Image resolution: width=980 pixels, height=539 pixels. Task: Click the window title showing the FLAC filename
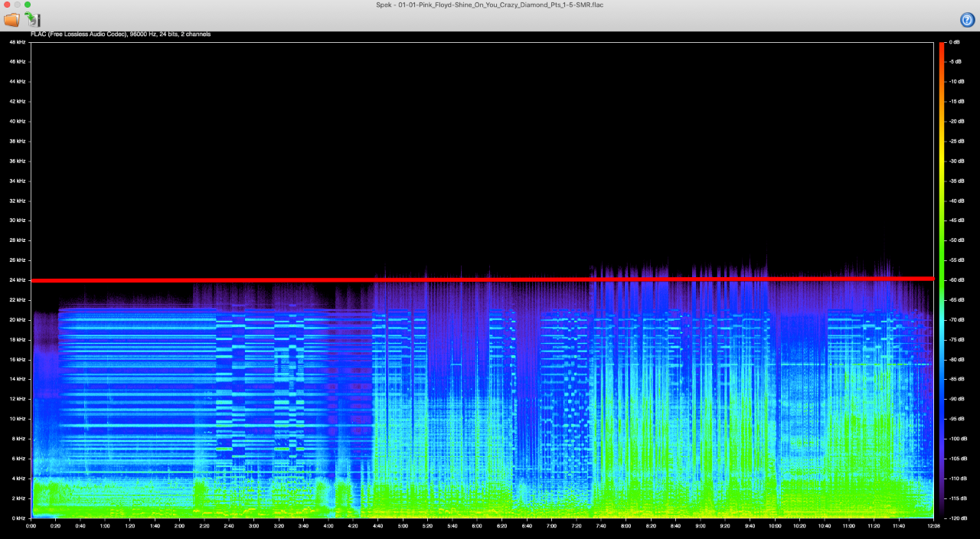(490, 5)
